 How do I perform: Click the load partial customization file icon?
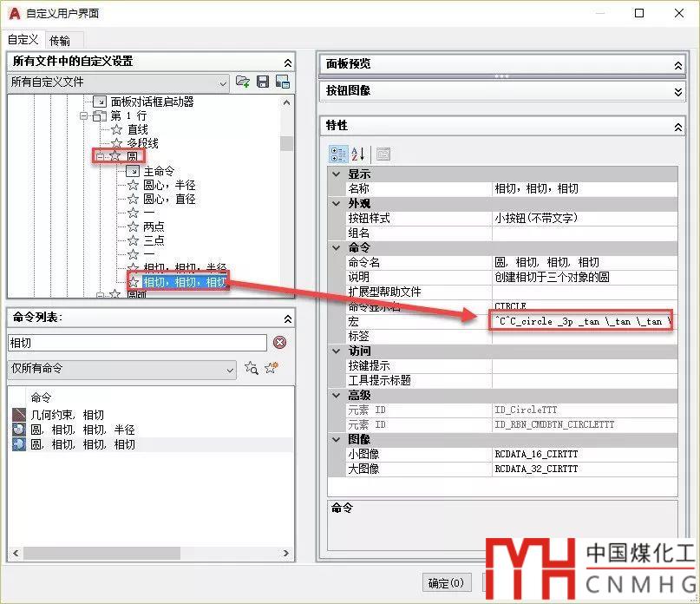tap(242, 82)
